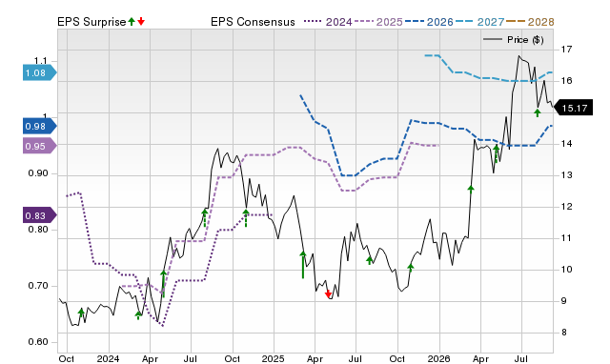
Task: Click the Price ($) legend entry
Action: (513, 40)
